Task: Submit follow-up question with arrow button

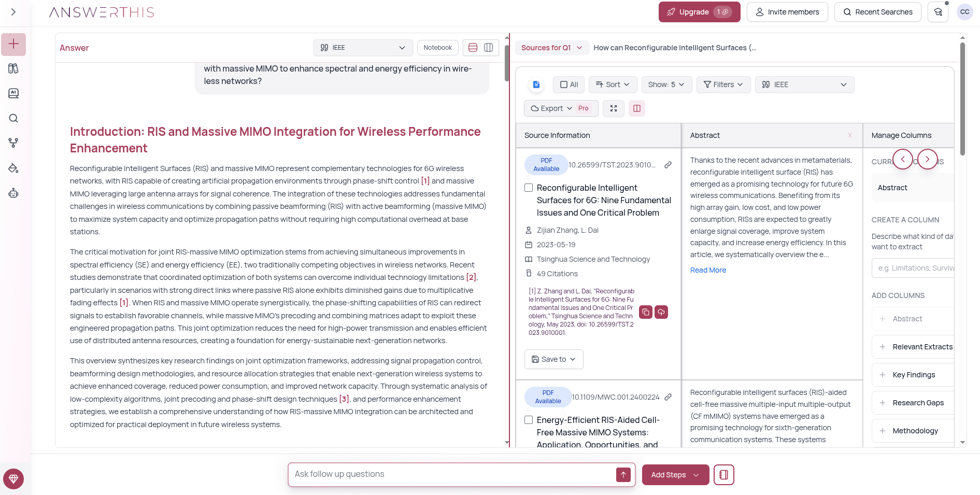Action: [623, 475]
